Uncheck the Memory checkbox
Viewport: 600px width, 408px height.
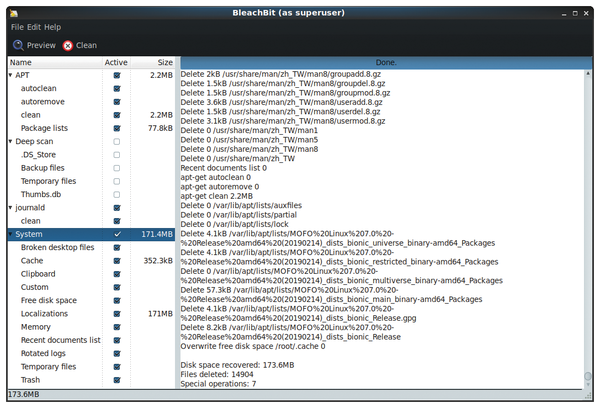117,327
